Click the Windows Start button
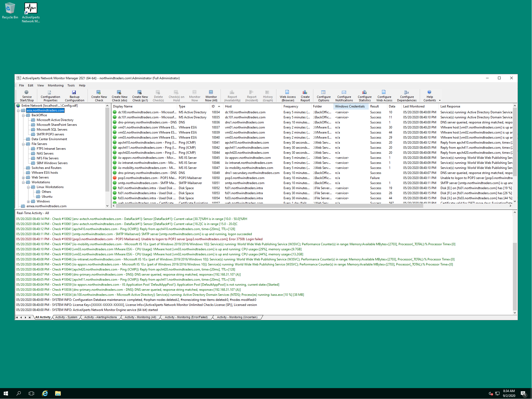 [x=6, y=393]
